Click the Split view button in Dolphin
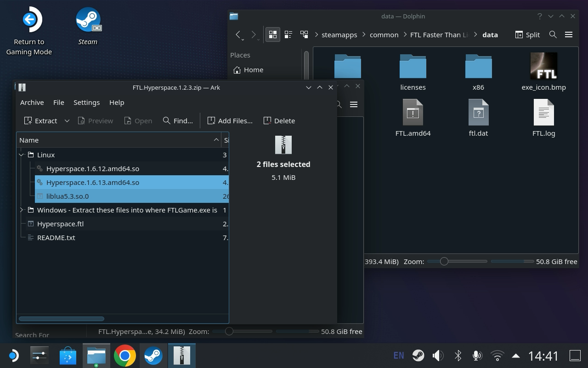Screen dimensions: 588x368 coord(527,34)
